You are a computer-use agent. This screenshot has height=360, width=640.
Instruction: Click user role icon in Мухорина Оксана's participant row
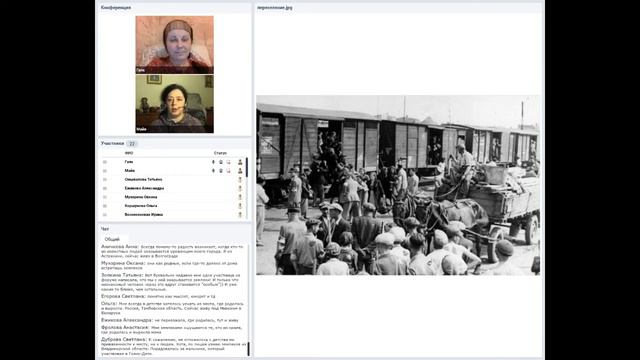pos(240,197)
